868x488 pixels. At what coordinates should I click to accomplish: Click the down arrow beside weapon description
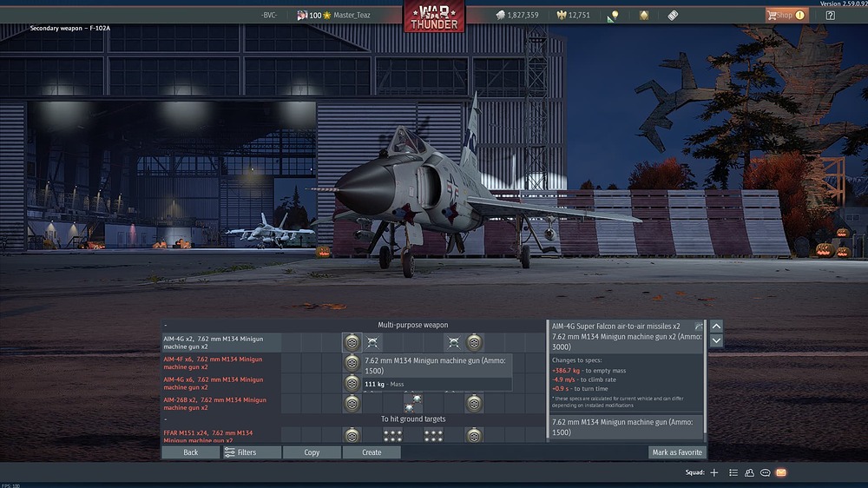click(x=716, y=340)
